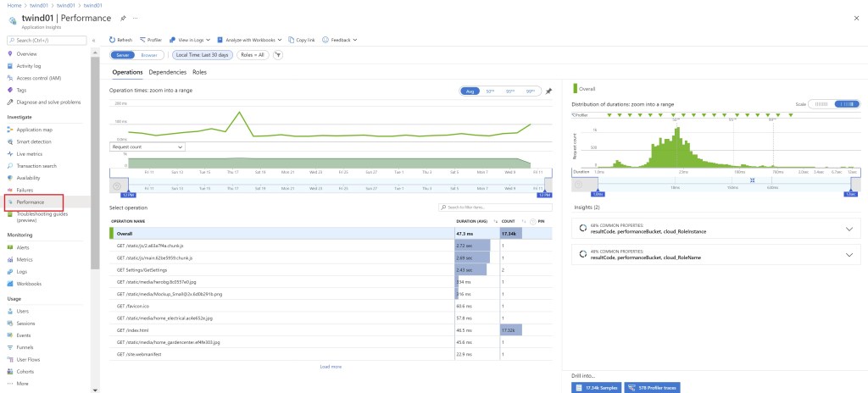Switch to Browser data view
Screen dimensions: 868x393
point(148,55)
